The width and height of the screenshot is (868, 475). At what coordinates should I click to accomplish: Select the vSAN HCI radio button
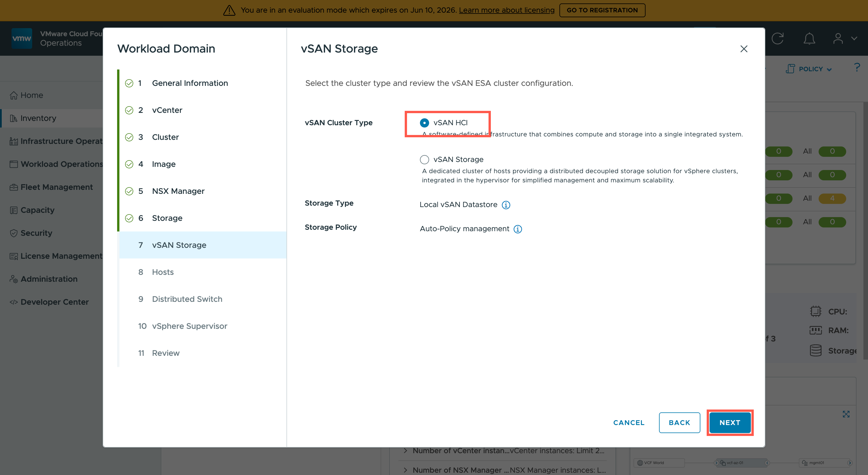click(424, 123)
